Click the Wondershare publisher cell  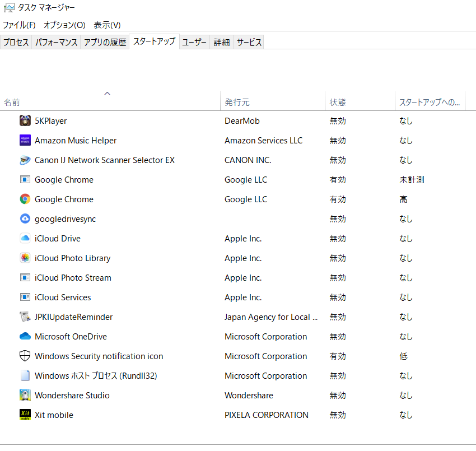click(249, 395)
